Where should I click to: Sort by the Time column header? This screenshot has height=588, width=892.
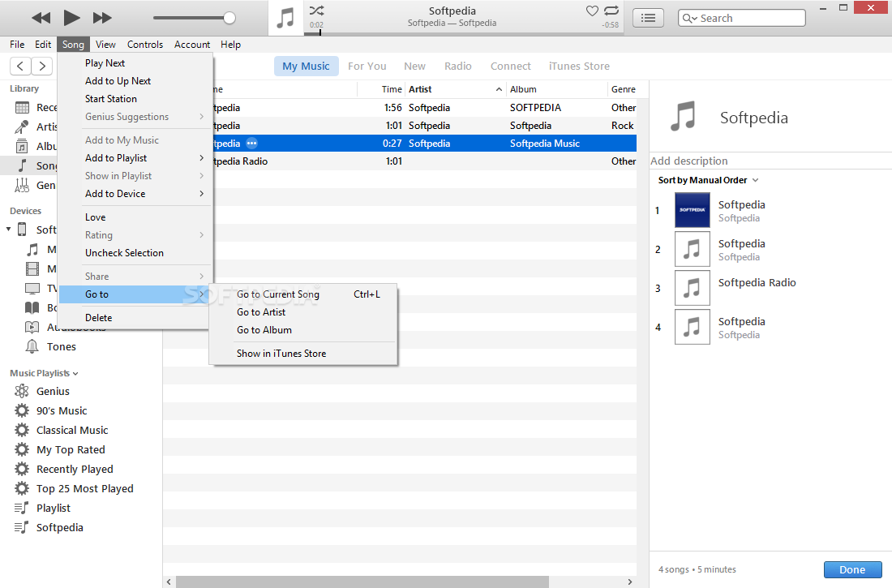click(392, 89)
